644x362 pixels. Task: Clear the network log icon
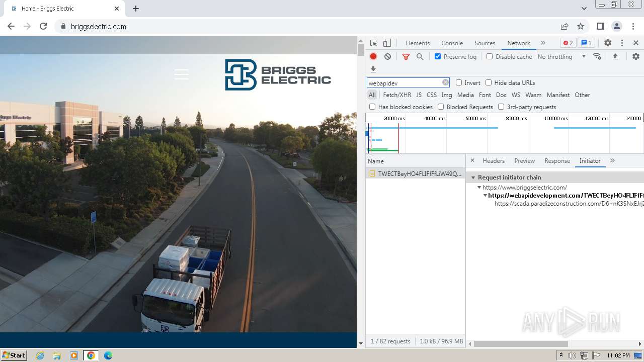(x=387, y=57)
